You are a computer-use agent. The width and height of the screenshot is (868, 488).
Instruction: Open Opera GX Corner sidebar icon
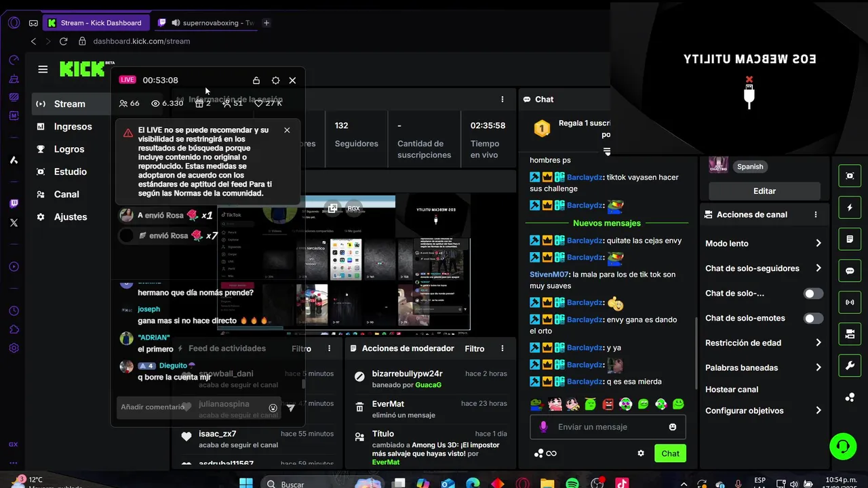pos(14,445)
